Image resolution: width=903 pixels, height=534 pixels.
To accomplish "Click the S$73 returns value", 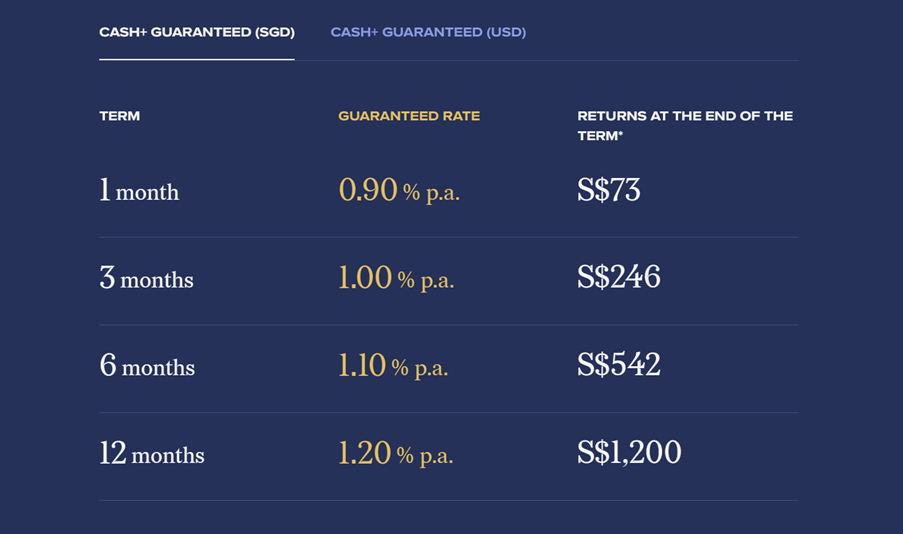I will pyautogui.click(x=609, y=190).
